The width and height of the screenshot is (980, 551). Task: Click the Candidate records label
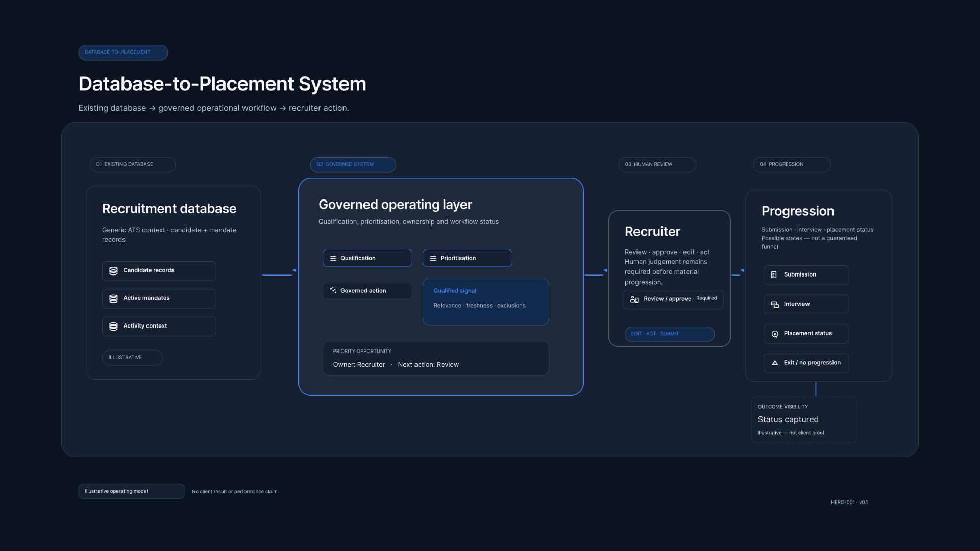[149, 270]
